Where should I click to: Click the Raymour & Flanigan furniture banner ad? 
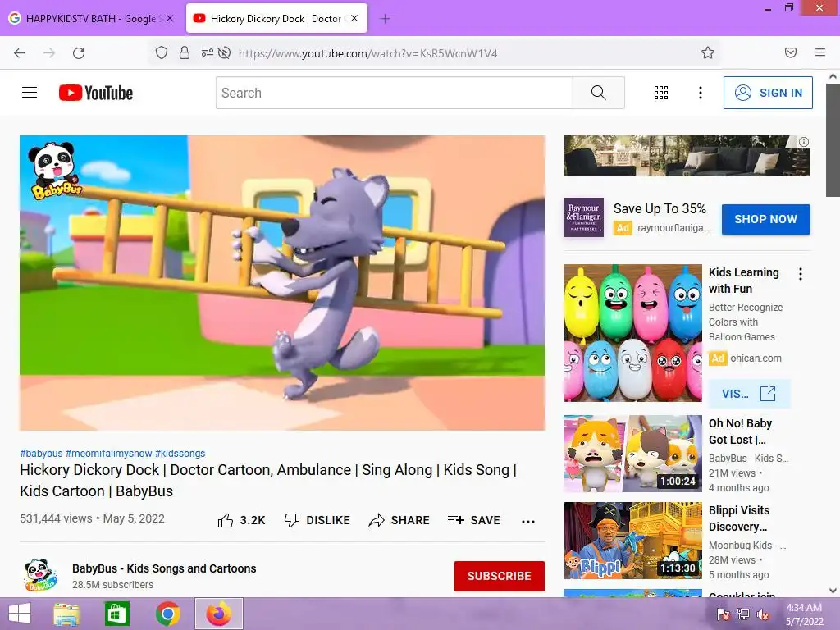687,156
